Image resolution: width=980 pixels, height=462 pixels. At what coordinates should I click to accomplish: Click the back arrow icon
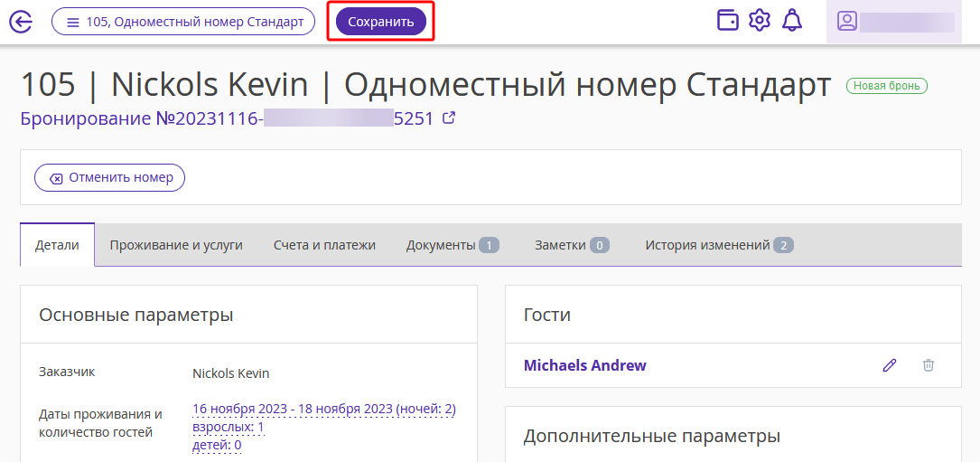click(22, 22)
